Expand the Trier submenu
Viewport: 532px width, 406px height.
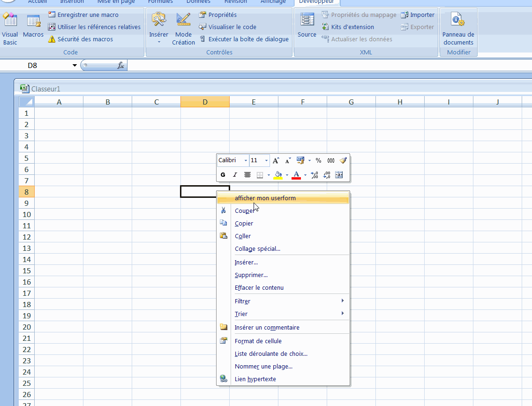(283, 314)
